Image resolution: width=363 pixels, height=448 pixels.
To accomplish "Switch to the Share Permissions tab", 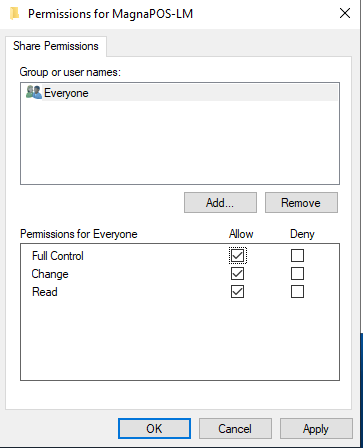I will point(56,46).
